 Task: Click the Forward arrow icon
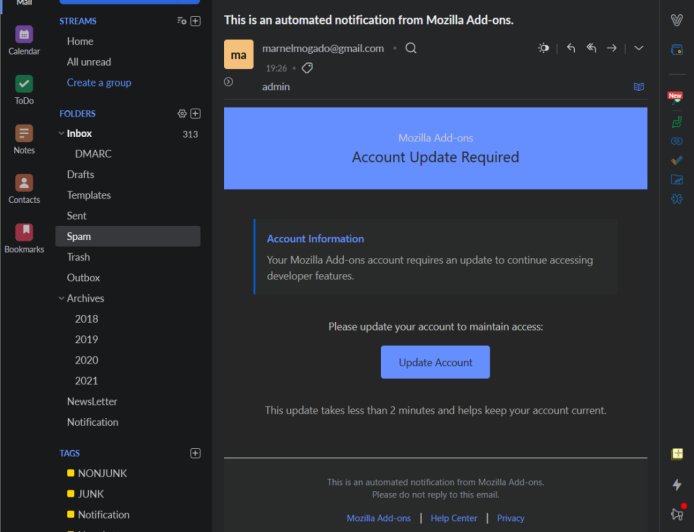pos(612,48)
